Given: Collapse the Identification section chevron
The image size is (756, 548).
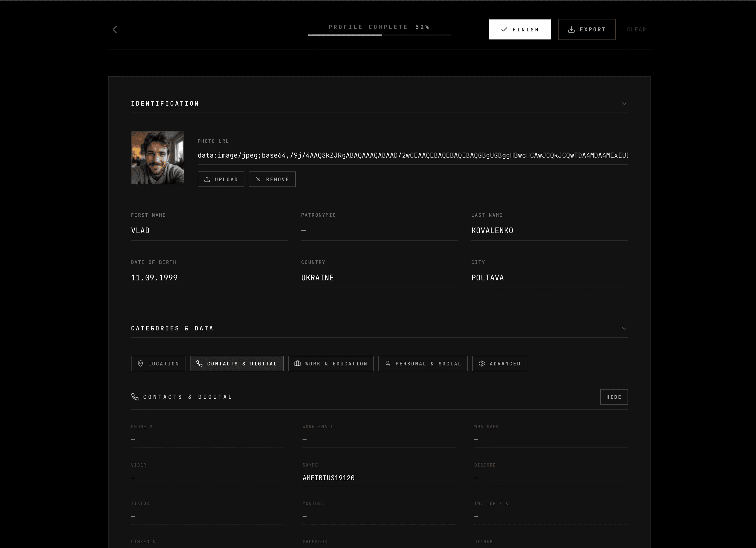Looking at the screenshot, I should [x=624, y=104].
